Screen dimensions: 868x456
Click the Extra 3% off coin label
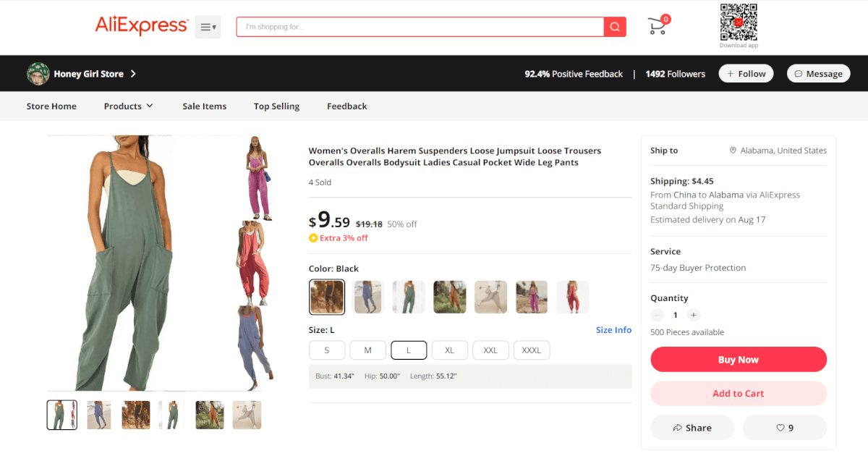coord(339,238)
